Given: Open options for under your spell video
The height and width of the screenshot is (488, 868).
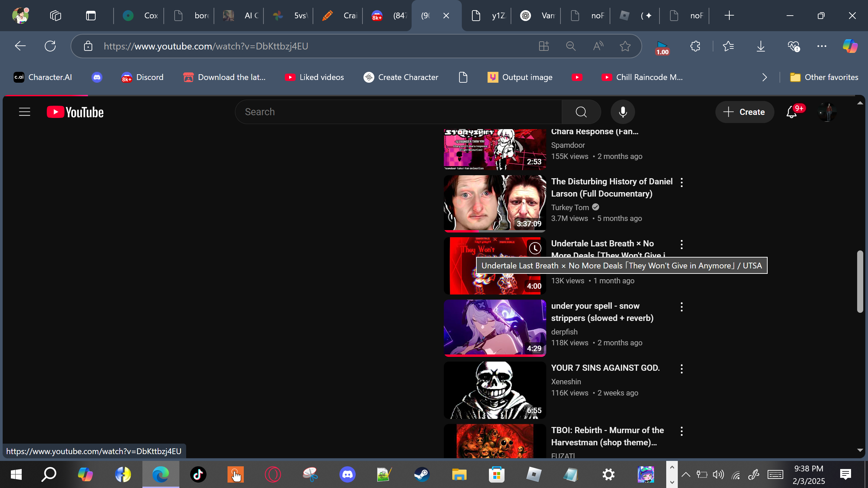Looking at the screenshot, I should (x=682, y=307).
